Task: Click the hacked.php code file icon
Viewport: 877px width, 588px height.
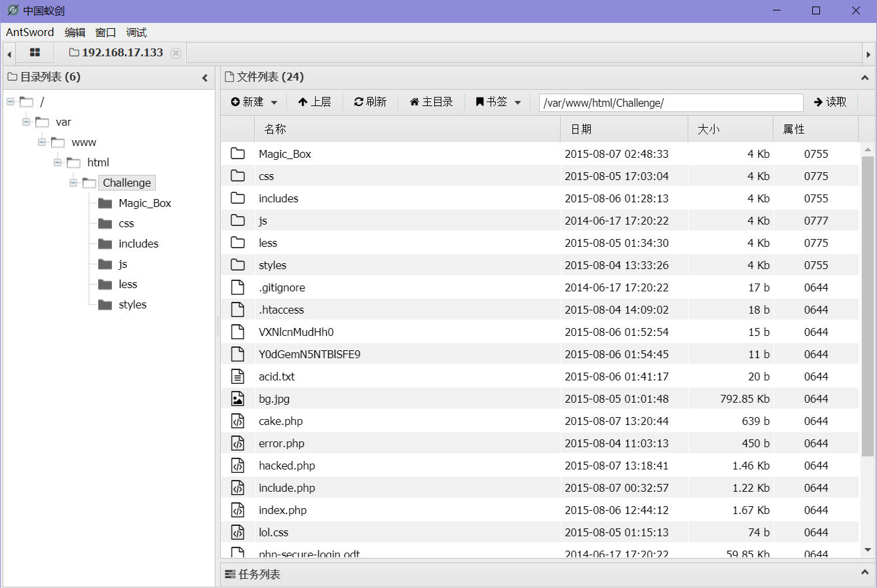Action: click(238, 465)
